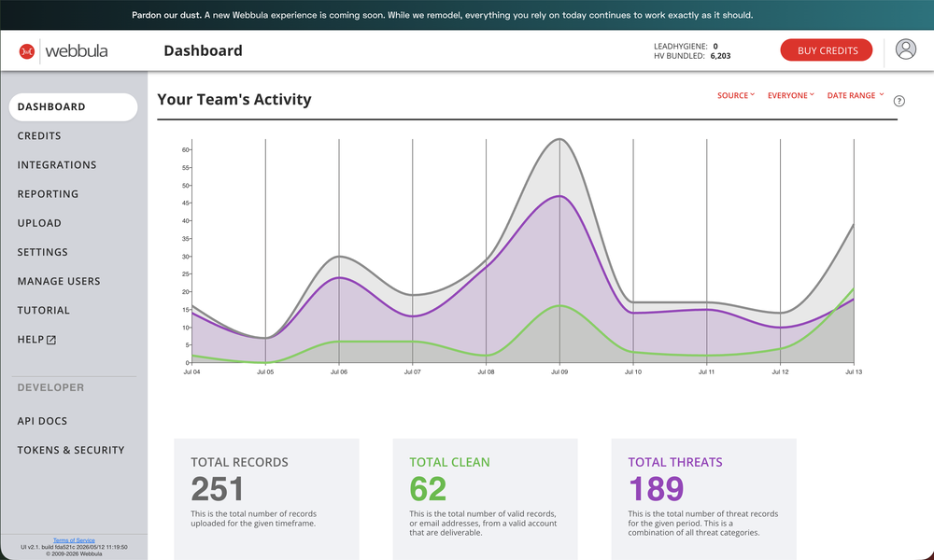Screen dimensions: 934x560
Task: Open Manage Users page
Action: click(x=58, y=282)
